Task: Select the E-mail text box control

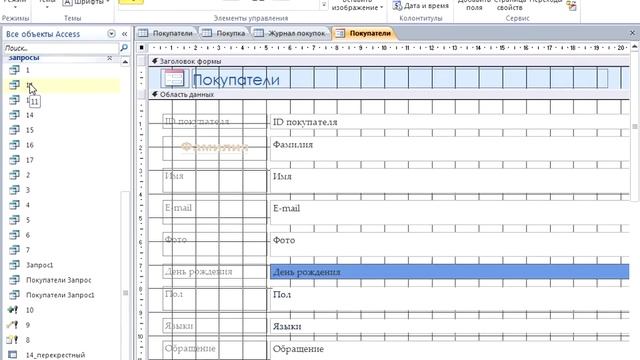Action: coord(449,212)
